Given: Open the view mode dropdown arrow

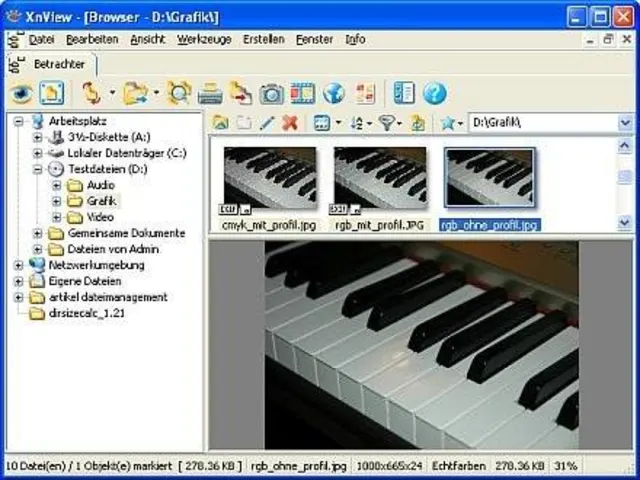Looking at the screenshot, I should click(x=338, y=122).
